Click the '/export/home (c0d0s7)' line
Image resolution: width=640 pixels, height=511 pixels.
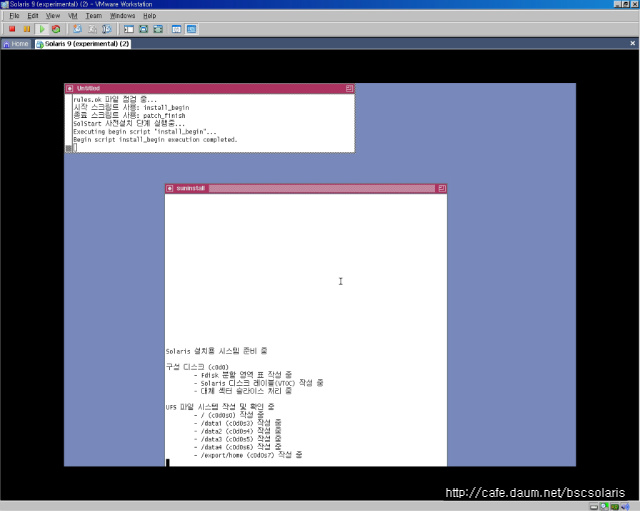(248, 455)
